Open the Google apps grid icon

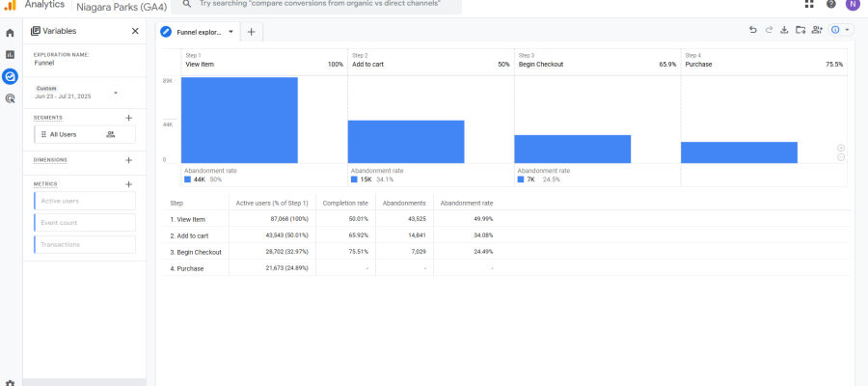[x=809, y=4]
